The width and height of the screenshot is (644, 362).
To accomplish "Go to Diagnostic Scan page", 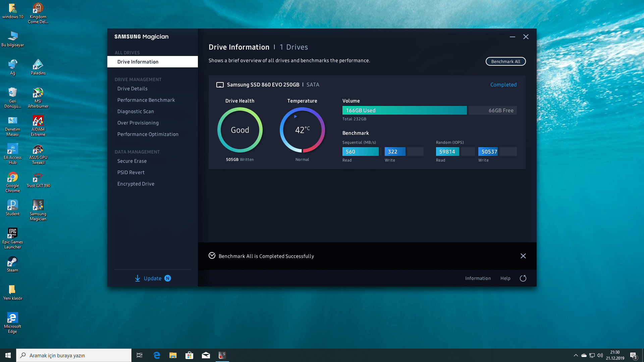I will [x=136, y=111].
